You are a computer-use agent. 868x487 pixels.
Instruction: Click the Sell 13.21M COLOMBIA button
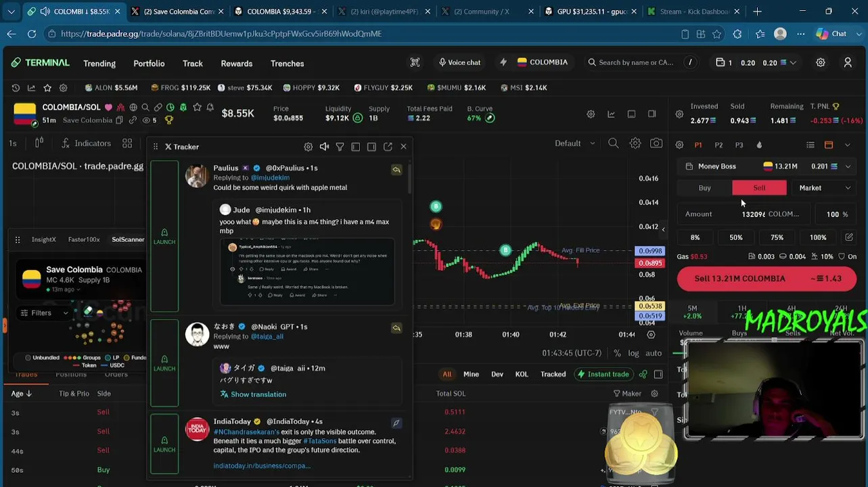tap(767, 279)
